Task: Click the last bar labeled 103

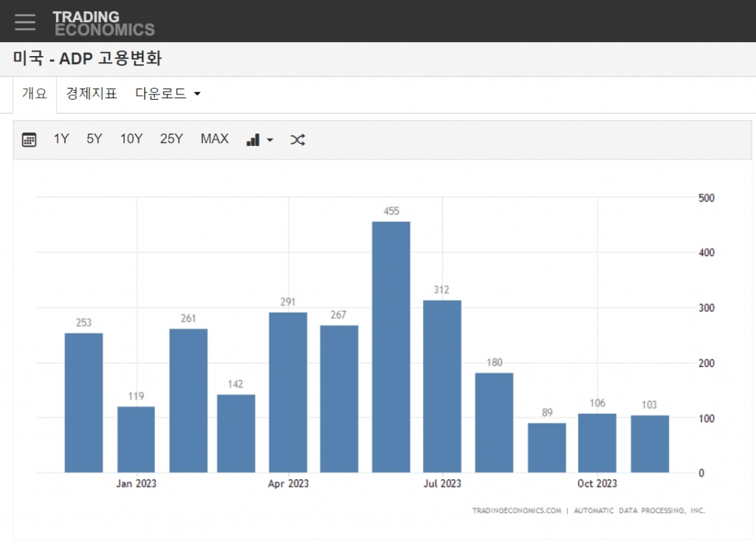Action: (650, 444)
